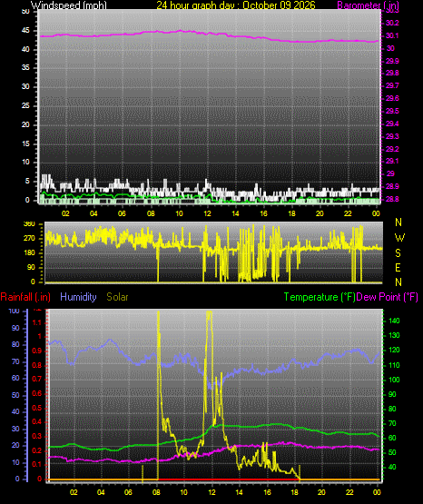This screenshot has height=504, width=423.
Task: Click 10 on the windspeed axis
Action: click(25, 163)
